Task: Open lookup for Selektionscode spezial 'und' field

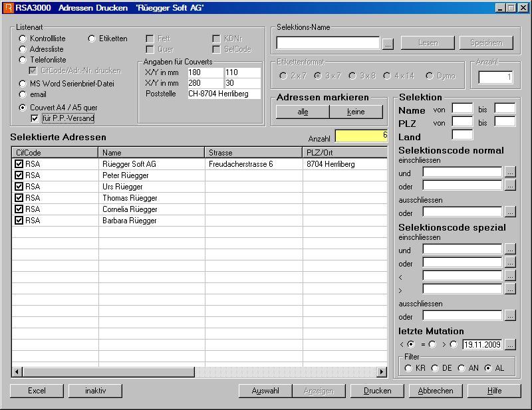Action: point(510,249)
